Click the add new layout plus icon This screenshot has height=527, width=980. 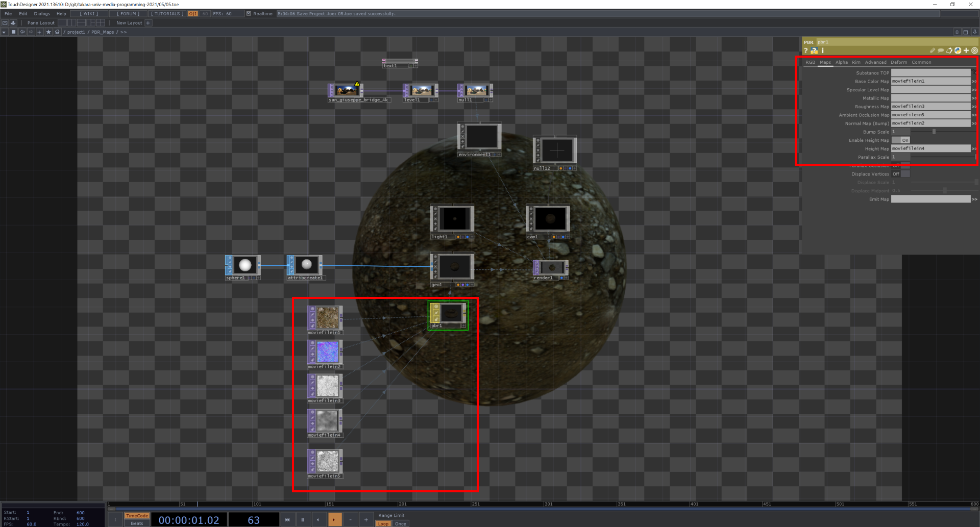tap(148, 23)
